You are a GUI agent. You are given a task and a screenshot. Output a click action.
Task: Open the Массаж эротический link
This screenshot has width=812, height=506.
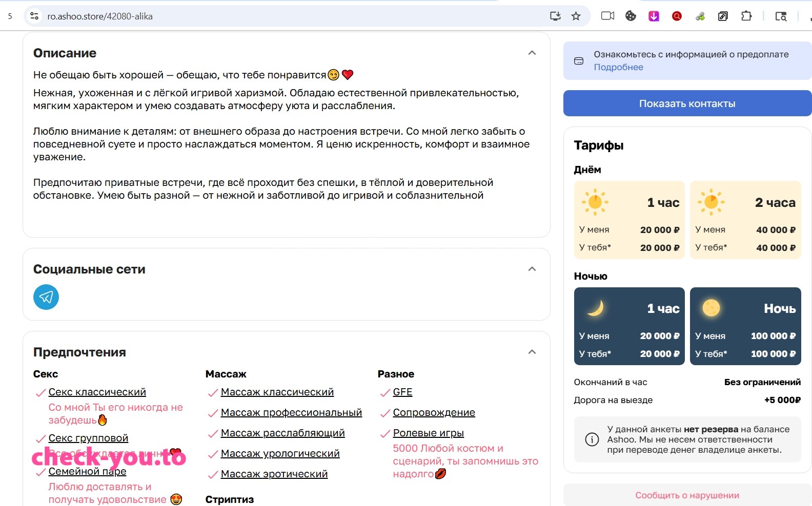tap(274, 474)
